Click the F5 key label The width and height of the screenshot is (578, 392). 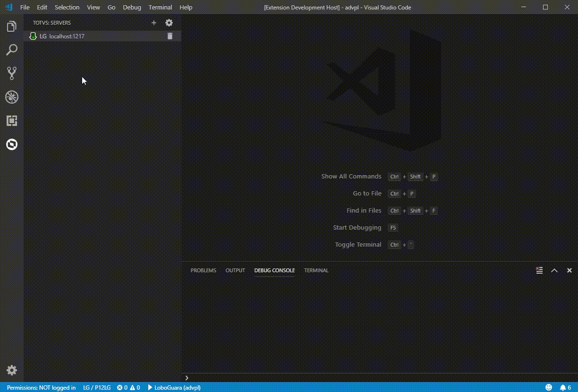click(x=393, y=228)
